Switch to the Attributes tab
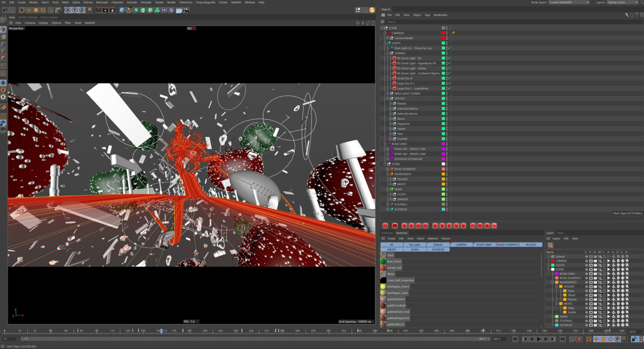This screenshot has width=644, height=349. 387,233
